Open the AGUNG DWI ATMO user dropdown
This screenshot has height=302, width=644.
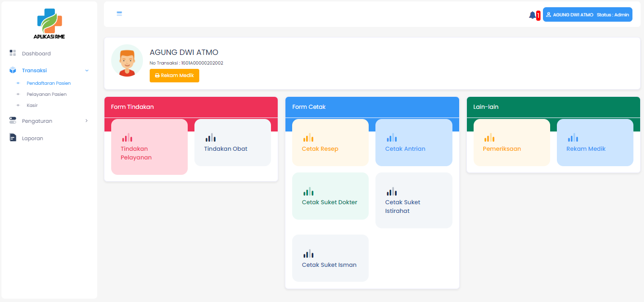coord(587,15)
